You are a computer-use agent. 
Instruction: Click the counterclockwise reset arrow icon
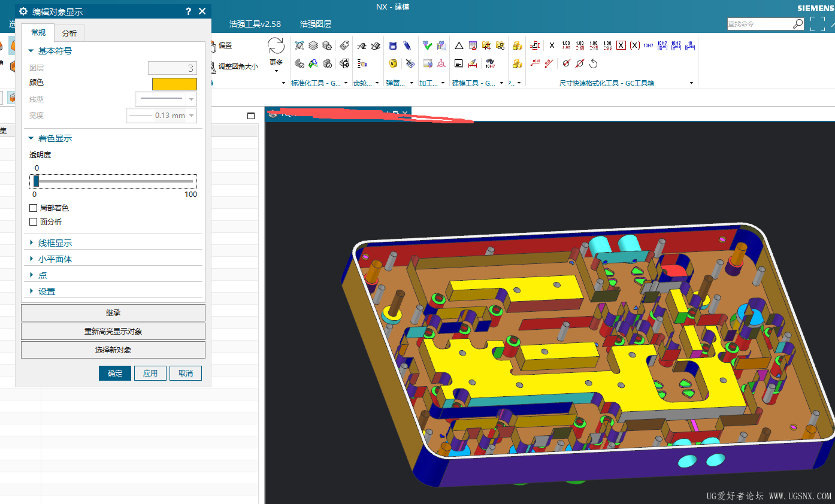tap(594, 63)
